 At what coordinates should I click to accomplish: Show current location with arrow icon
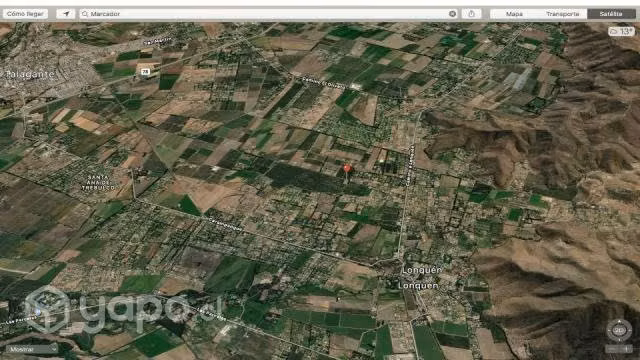[x=66, y=14]
